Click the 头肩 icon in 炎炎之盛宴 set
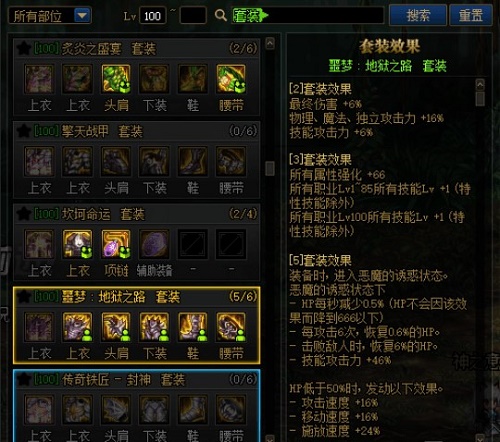 point(116,79)
